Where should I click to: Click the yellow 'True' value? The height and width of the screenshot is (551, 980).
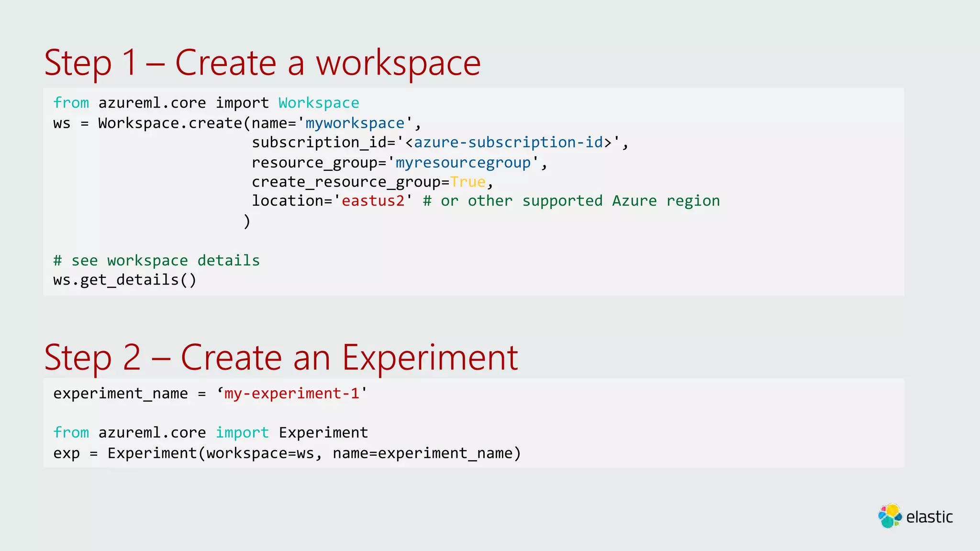point(468,182)
